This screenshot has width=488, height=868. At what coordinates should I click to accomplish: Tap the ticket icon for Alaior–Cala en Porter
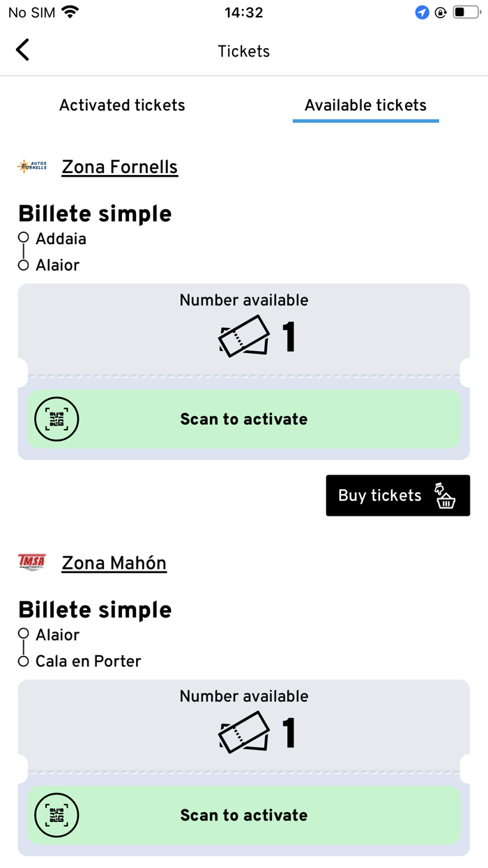tap(244, 733)
